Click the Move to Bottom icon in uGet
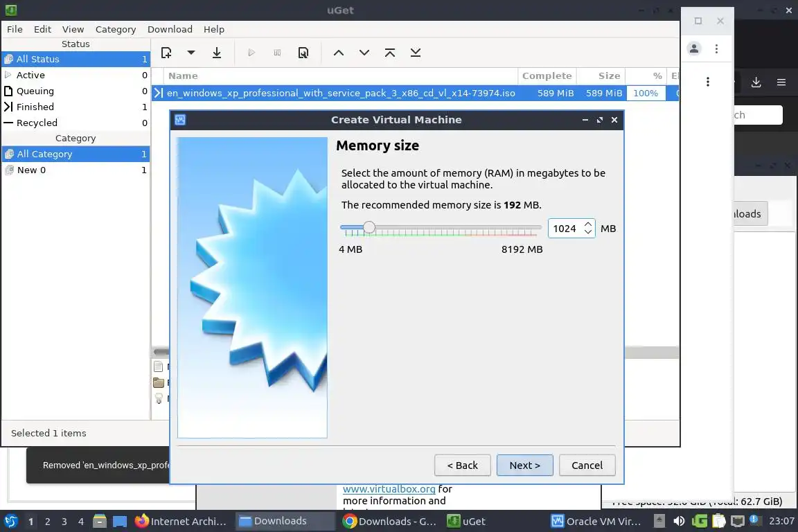 coord(416,53)
